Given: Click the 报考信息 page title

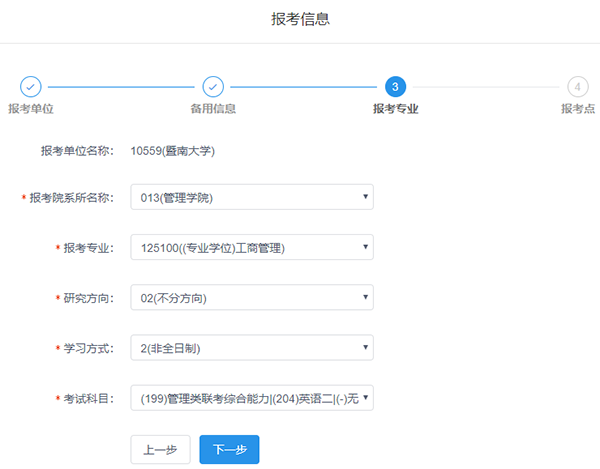Looking at the screenshot, I should (x=300, y=19).
